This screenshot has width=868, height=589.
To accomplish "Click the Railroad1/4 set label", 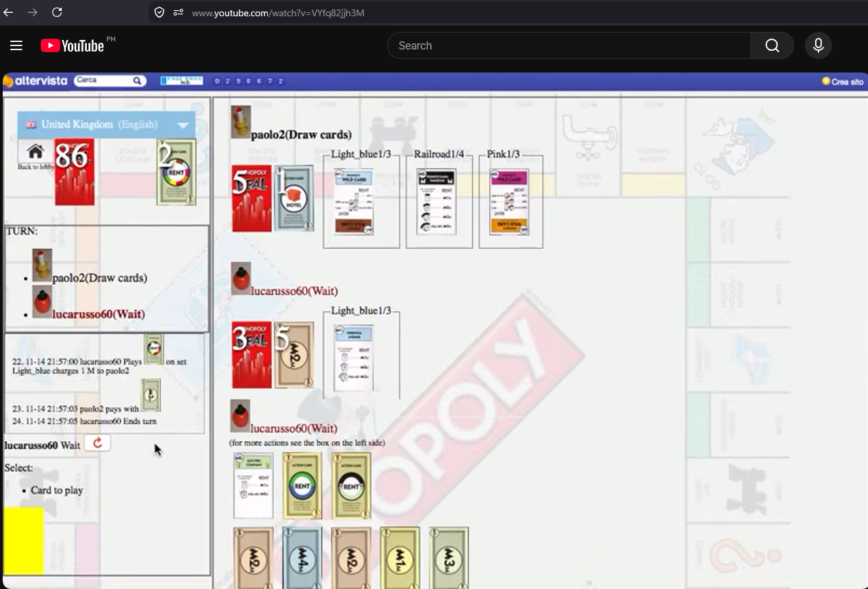I will click(x=439, y=155).
